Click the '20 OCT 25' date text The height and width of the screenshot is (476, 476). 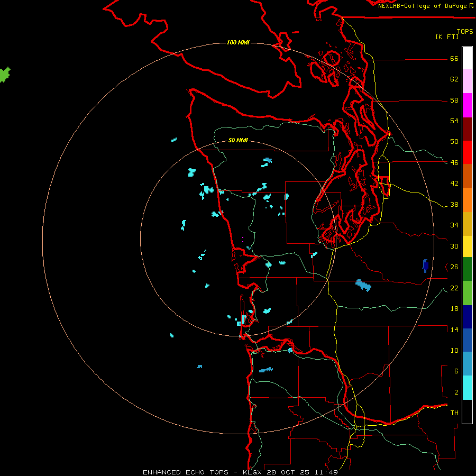click(288, 472)
